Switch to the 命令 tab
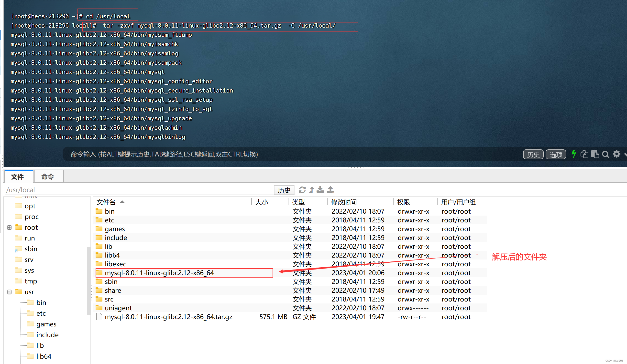The height and width of the screenshot is (364, 627). tap(49, 177)
